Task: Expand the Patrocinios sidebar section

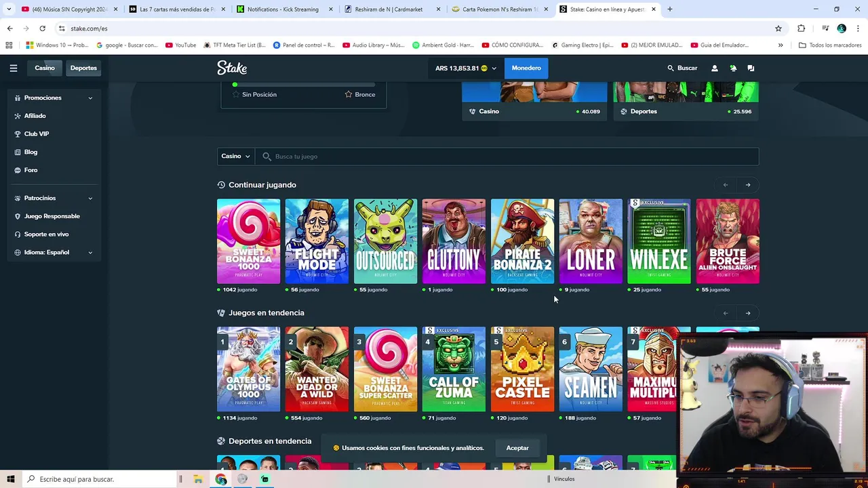Action: (54, 198)
